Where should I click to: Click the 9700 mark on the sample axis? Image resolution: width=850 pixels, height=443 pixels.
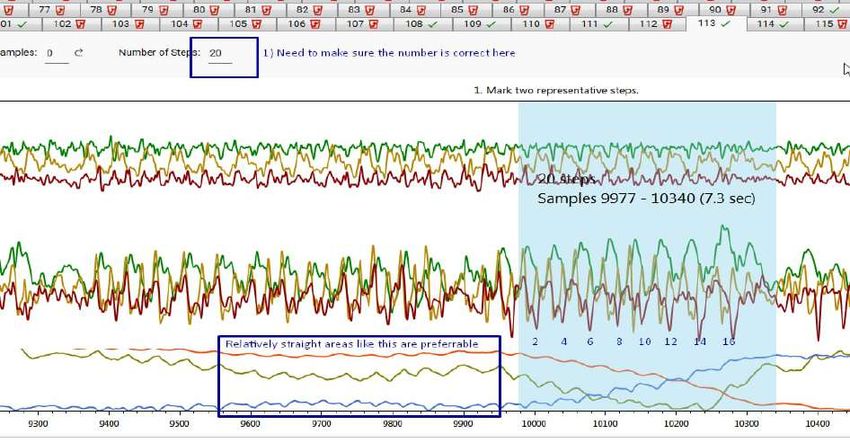tap(322, 424)
